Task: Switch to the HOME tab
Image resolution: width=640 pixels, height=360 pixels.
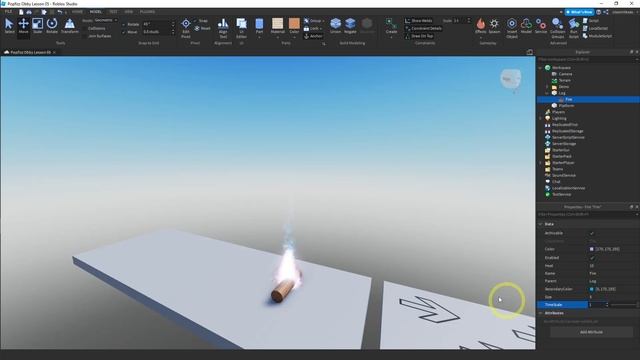Action: tap(77, 12)
